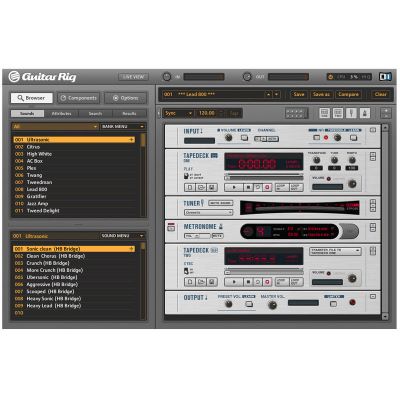400x400 pixels.
Task: Toggle Tapedeck One visibility toolbar icon
Action: (324, 113)
